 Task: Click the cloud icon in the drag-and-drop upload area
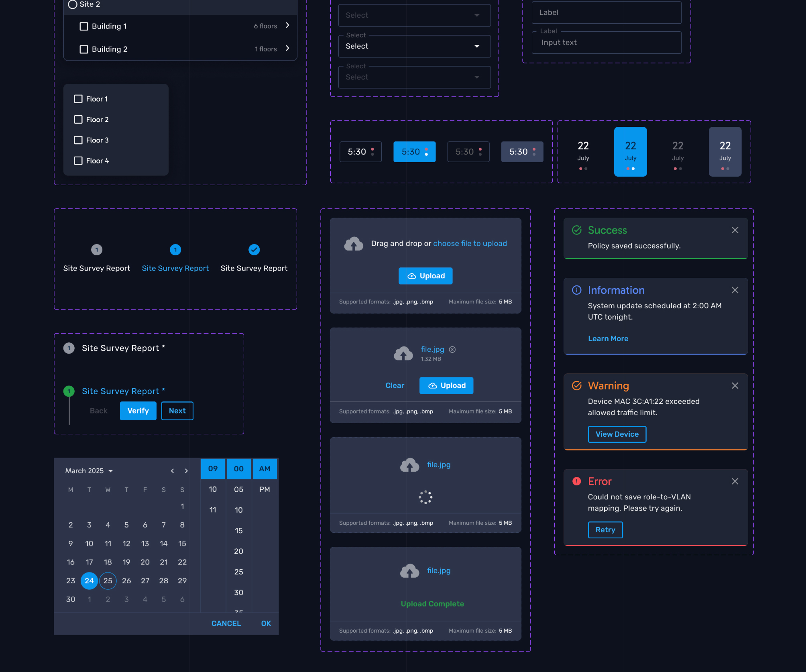(x=353, y=243)
